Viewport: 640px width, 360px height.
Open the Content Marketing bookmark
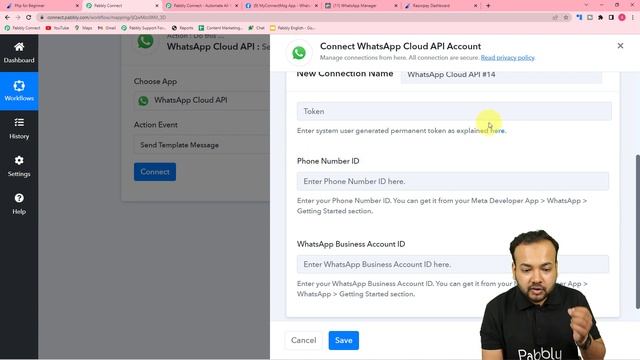click(220, 28)
